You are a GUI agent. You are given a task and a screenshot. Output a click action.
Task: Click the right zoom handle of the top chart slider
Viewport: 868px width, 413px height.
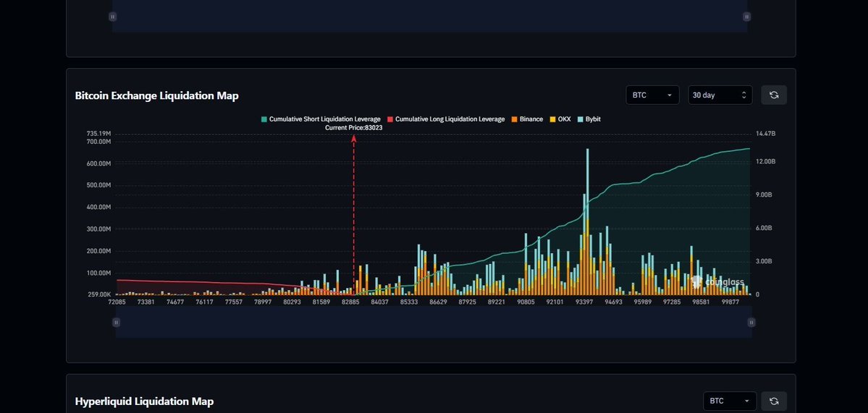point(746,17)
